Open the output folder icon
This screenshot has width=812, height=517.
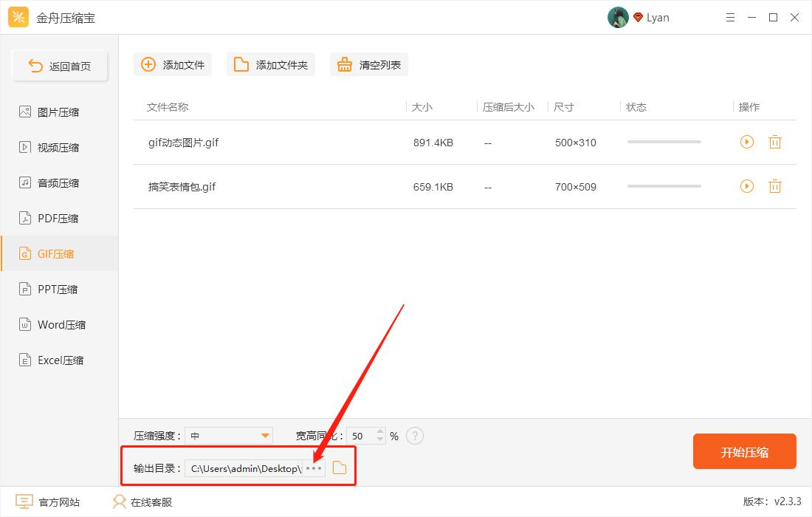click(340, 468)
